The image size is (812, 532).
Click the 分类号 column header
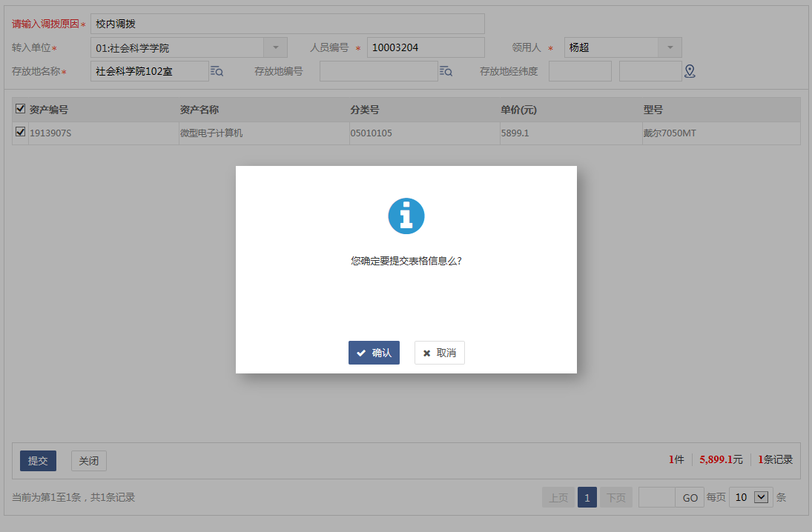tap(365, 110)
